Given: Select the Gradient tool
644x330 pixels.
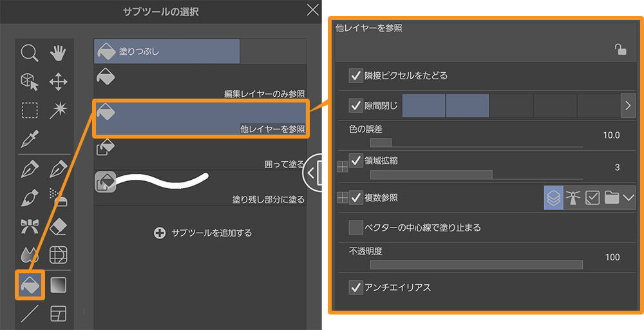Looking at the screenshot, I should [x=59, y=284].
